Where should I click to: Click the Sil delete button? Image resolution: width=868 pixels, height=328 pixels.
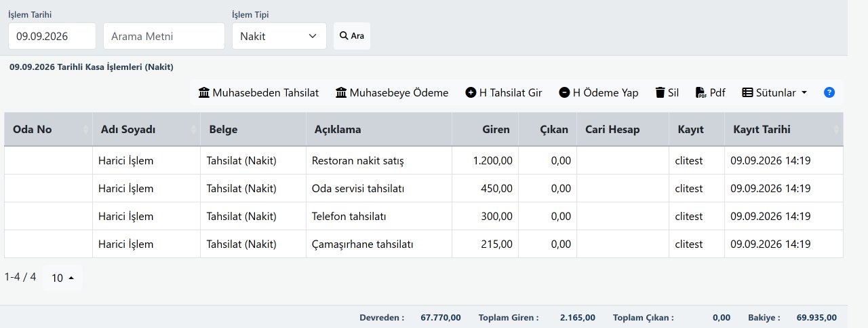point(667,92)
